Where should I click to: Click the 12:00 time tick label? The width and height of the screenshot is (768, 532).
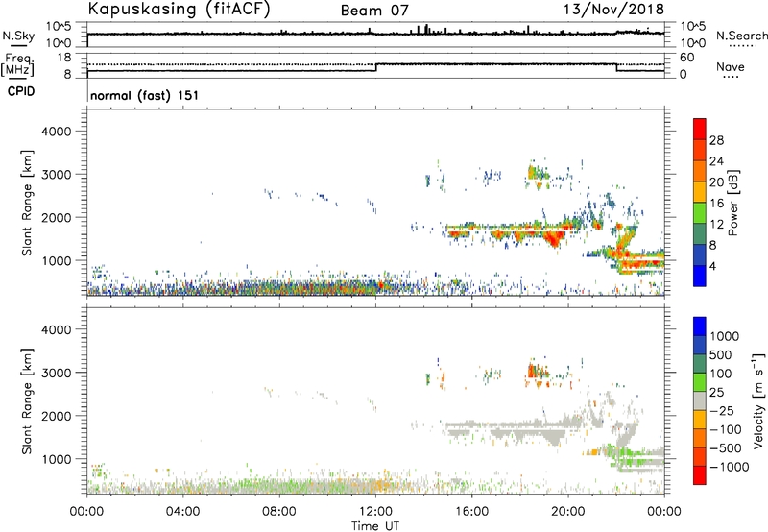pyautogui.click(x=375, y=512)
